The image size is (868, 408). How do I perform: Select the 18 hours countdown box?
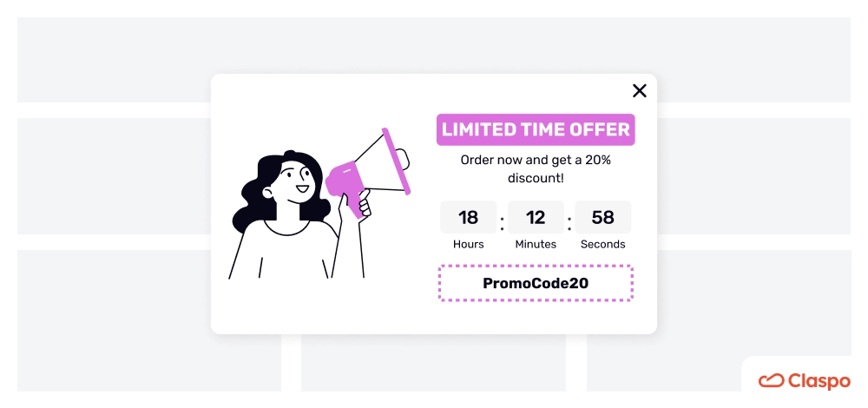click(469, 218)
